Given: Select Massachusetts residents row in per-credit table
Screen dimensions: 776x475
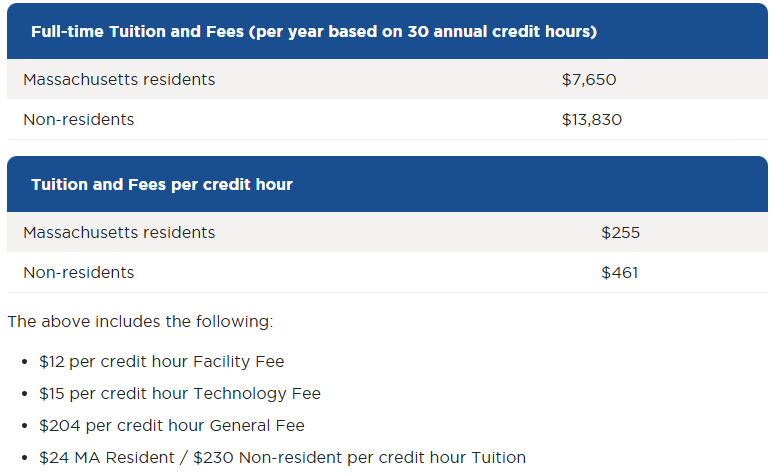Looking at the screenshot, I should (x=388, y=232).
